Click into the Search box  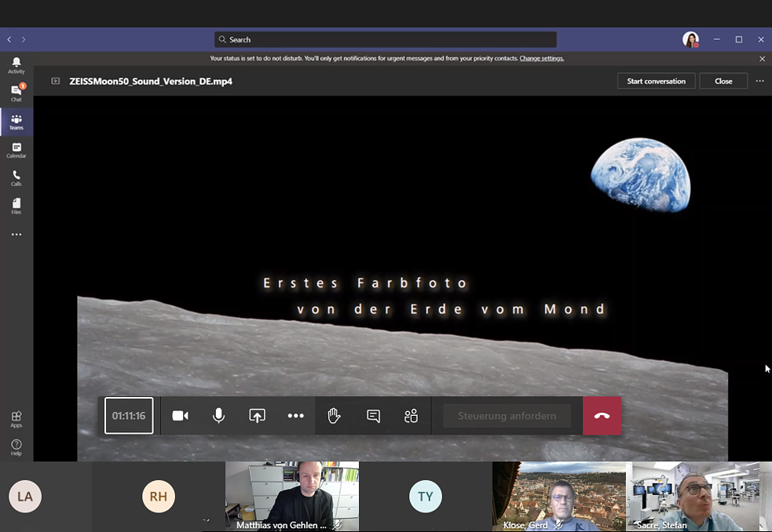[x=385, y=39]
